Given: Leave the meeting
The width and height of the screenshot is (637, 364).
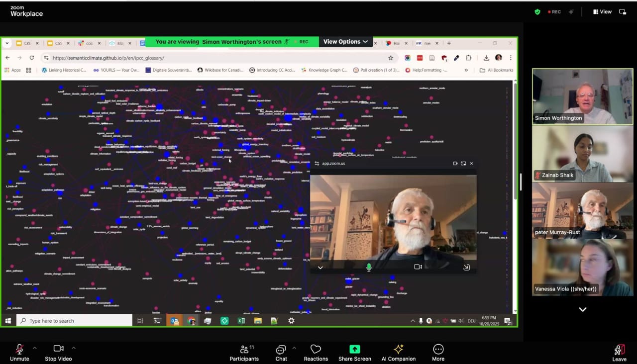Looking at the screenshot, I should click(619, 353).
